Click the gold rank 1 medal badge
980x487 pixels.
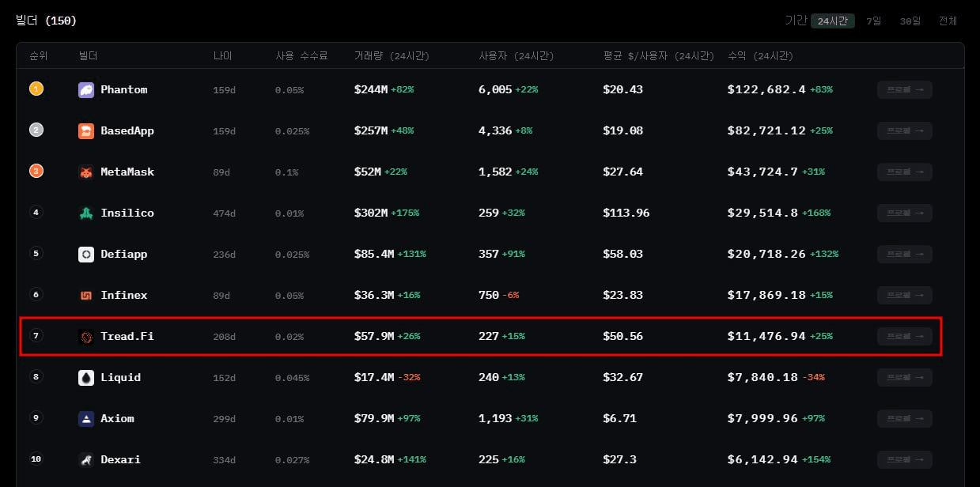36,89
